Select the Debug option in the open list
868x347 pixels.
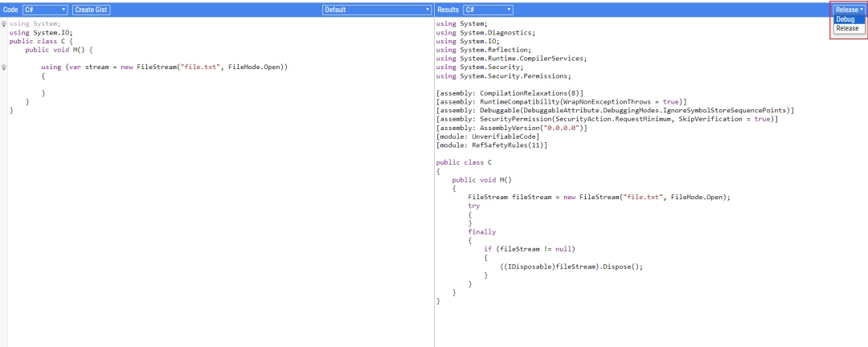pyautogui.click(x=845, y=19)
